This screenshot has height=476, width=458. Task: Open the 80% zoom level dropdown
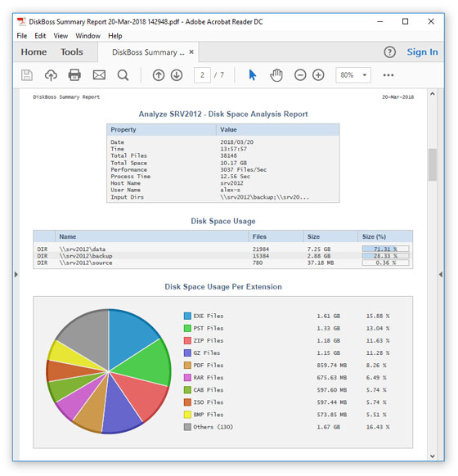tap(353, 75)
